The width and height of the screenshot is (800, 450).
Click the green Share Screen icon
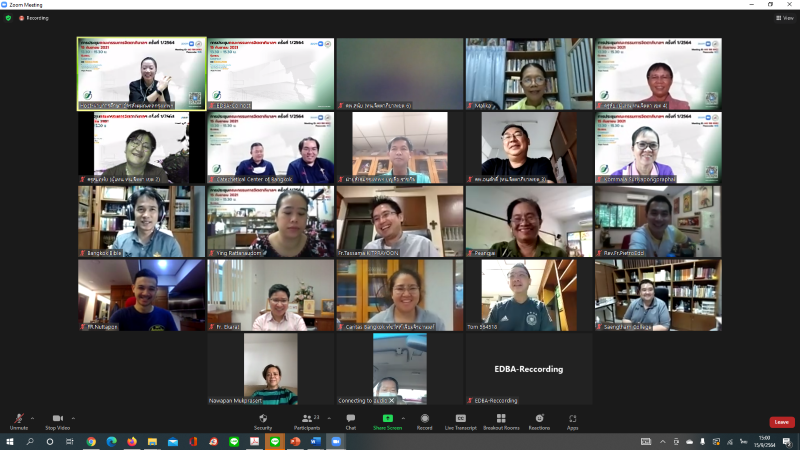click(388, 418)
